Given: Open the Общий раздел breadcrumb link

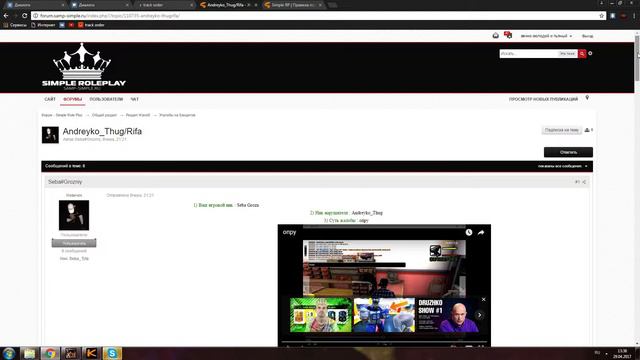Looking at the screenshot, I should pyautogui.click(x=104, y=115).
